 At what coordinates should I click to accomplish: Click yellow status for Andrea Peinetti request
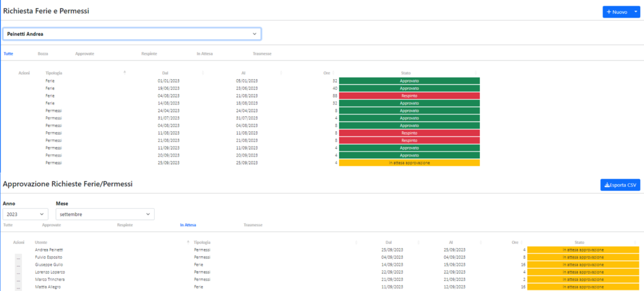tap(584, 250)
